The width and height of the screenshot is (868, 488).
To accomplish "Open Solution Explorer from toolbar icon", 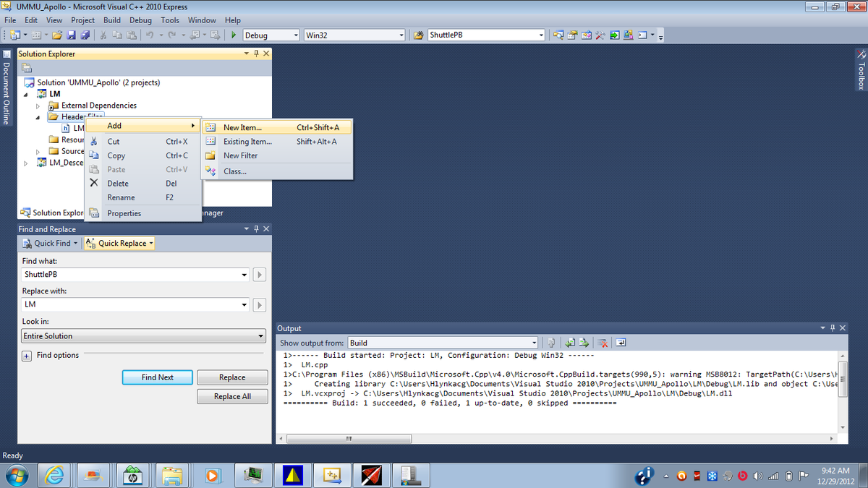I will pyautogui.click(x=558, y=35).
